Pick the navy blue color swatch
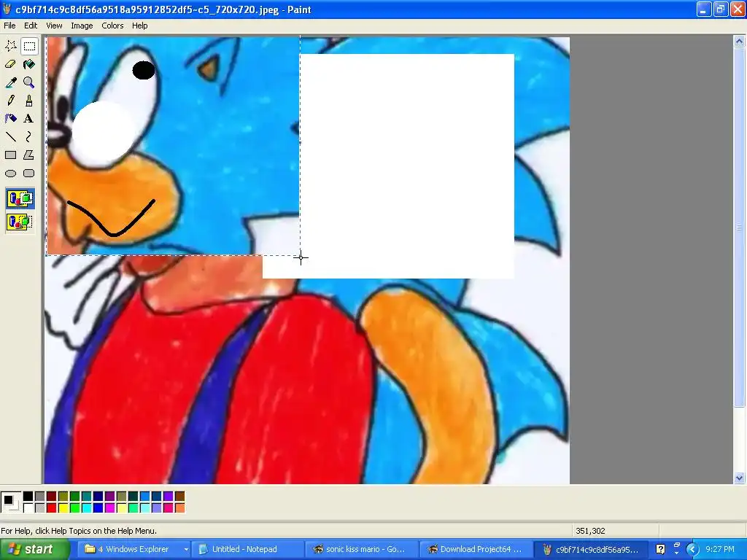The width and height of the screenshot is (747, 560). 98,497
